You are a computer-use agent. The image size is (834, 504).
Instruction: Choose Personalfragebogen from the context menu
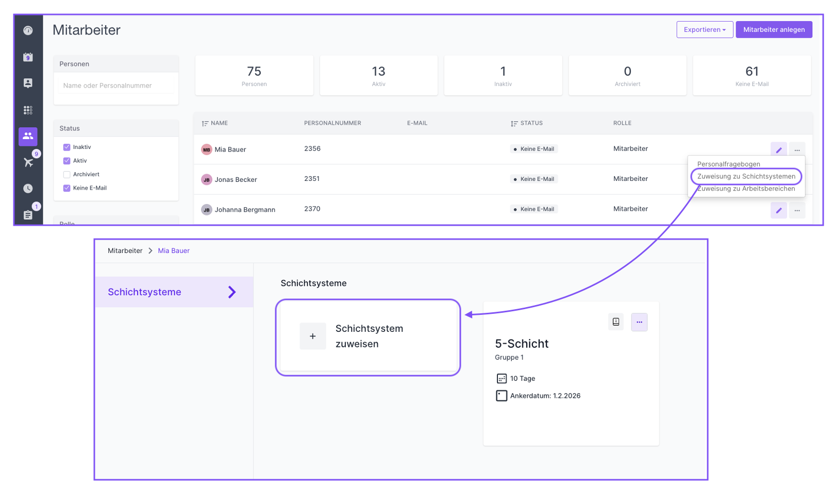click(x=728, y=164)
